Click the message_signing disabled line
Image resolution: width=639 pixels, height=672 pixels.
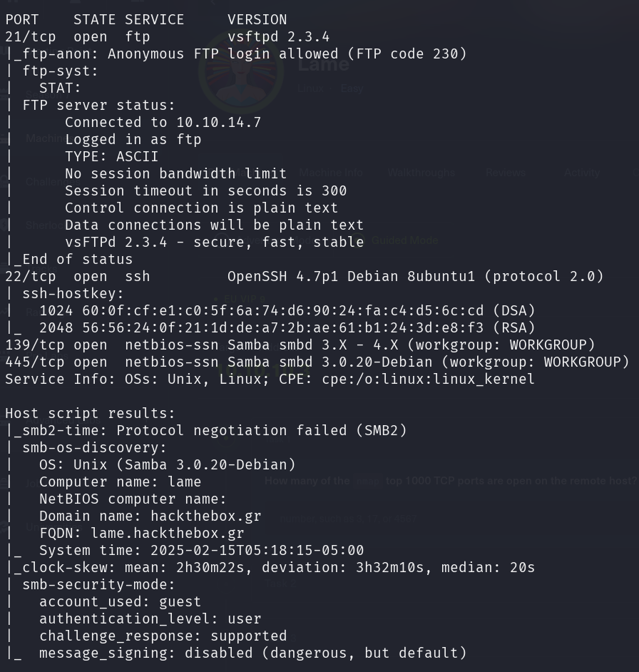pyautogui.click(x=252, y=653)
